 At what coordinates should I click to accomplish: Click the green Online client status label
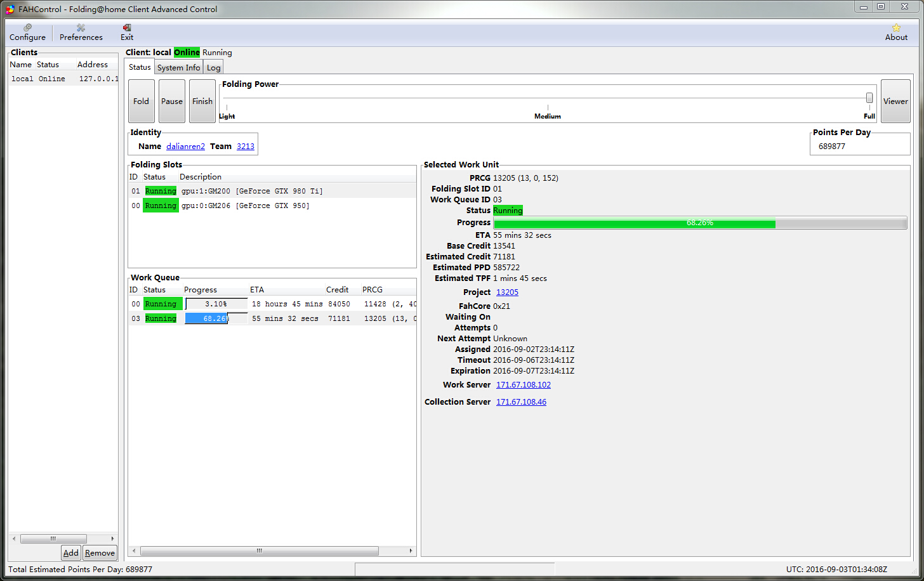[187, 53]
